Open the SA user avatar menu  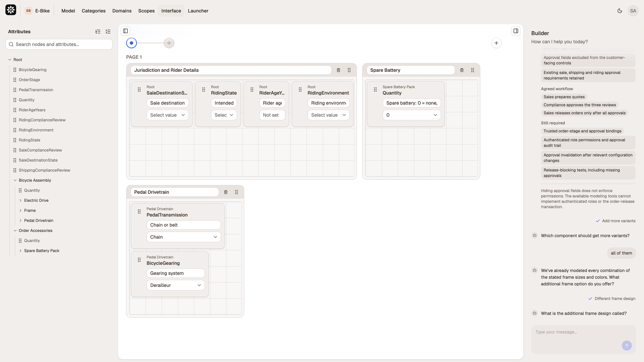tap(633, 11)
